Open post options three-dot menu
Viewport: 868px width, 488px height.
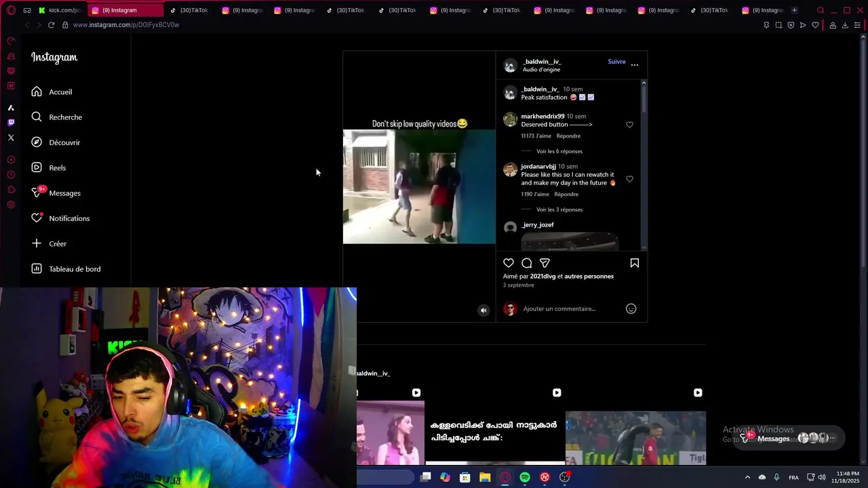(x=635, y=64)
